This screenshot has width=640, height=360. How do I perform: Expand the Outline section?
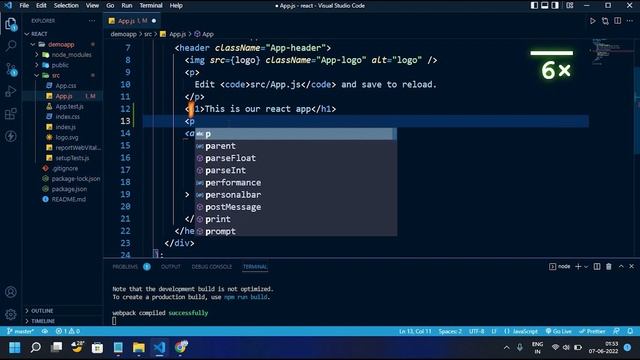pyautogui.click(x=41, y=311)
